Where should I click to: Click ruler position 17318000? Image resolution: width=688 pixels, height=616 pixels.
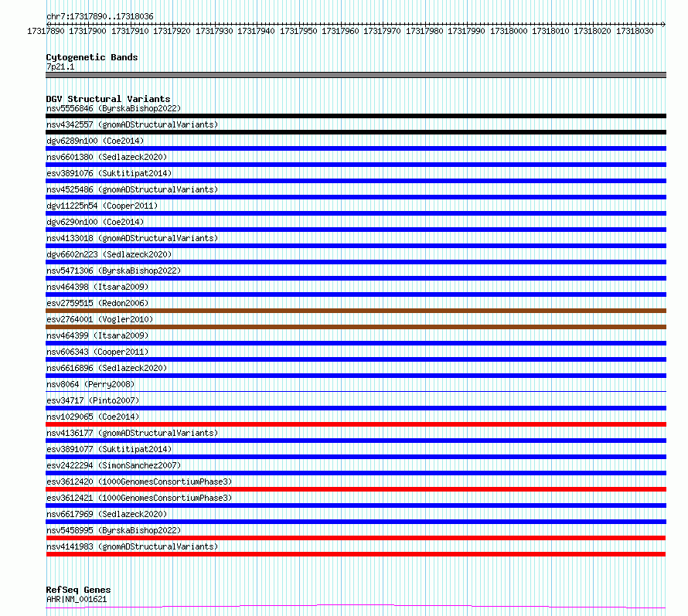pyautogui.click(x=509, y=31)
